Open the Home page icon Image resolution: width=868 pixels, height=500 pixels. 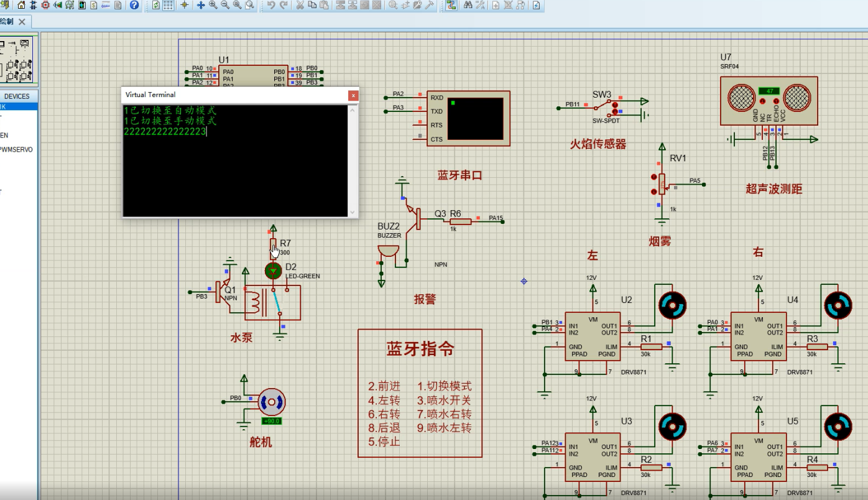click(x=21, y=5)
